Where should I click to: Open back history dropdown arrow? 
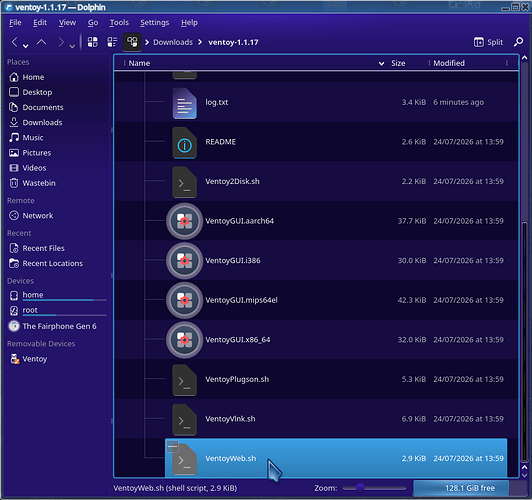pos(25,46)
